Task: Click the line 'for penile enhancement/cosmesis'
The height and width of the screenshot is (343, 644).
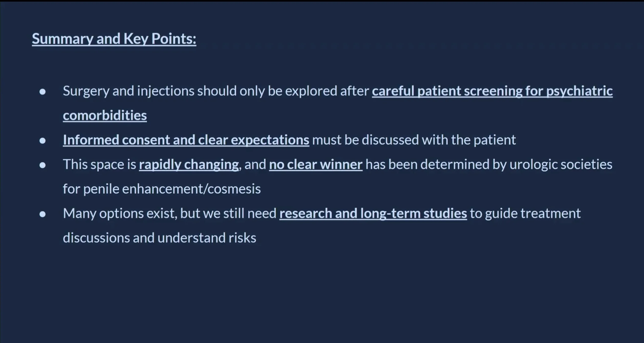Action: 162,189
